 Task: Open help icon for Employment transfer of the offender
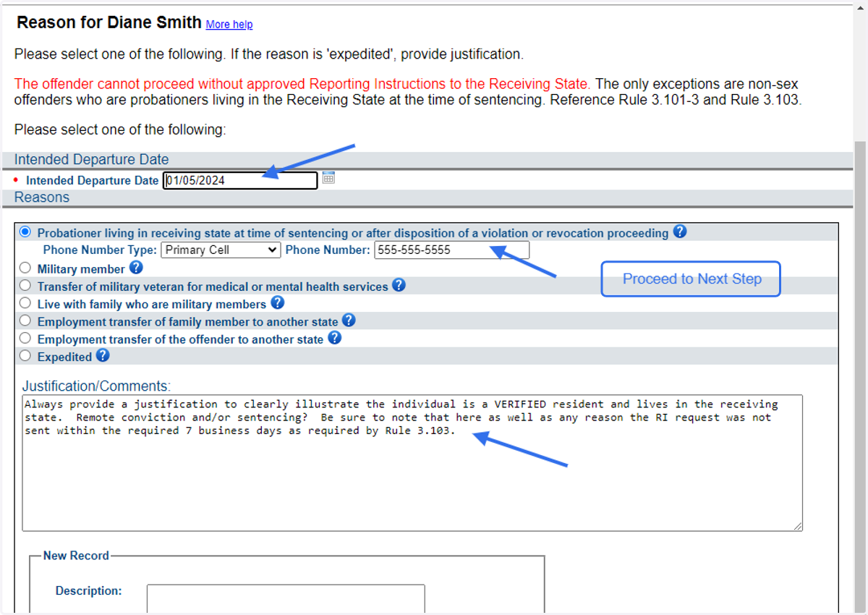pos(334,337)
